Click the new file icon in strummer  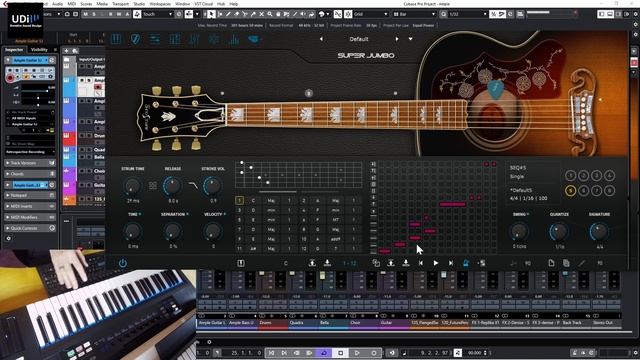(551, 263)
